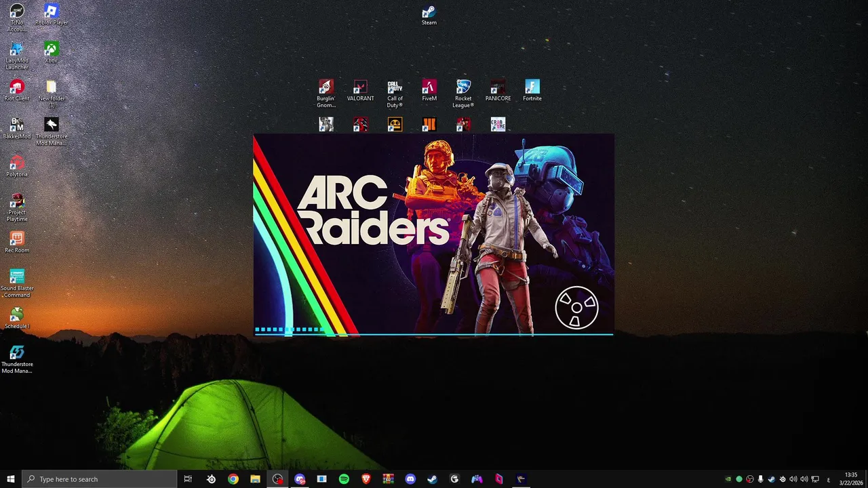
Task: Select the PANICORE desktop shortcut
Action: 498,91
